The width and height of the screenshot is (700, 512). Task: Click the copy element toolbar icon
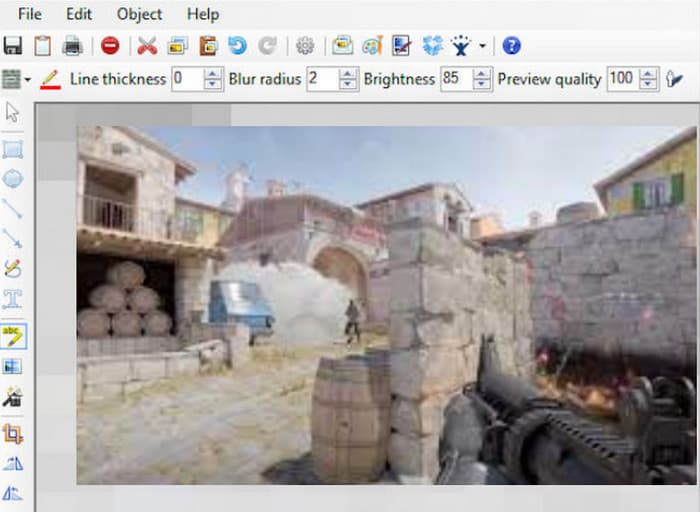coord(177,46)
